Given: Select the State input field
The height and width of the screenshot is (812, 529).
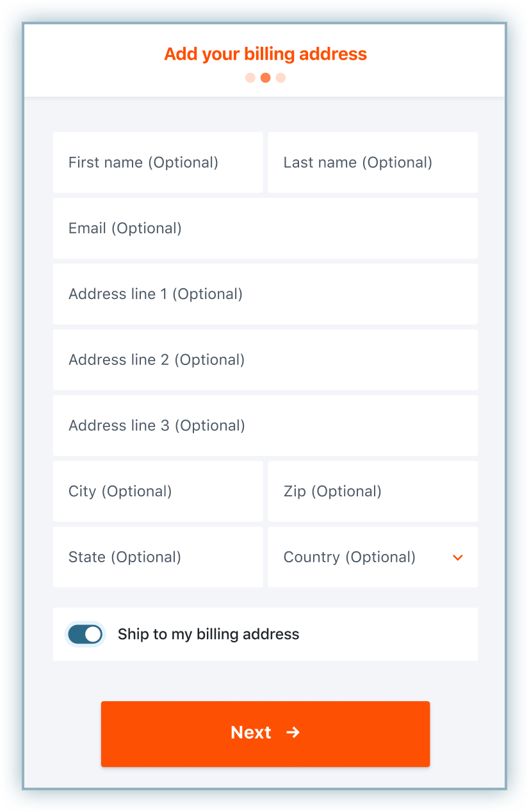Looking at the screenshot, I should click(x=158, y=557).
